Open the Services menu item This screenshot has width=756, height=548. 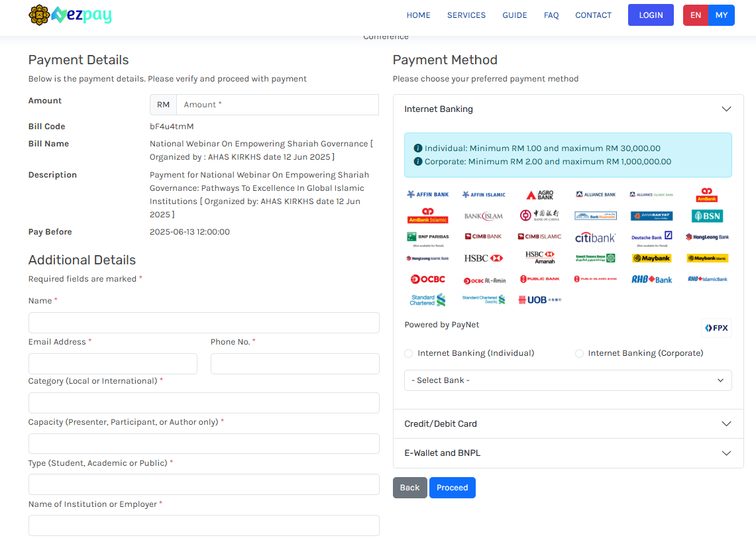[466, 15]
